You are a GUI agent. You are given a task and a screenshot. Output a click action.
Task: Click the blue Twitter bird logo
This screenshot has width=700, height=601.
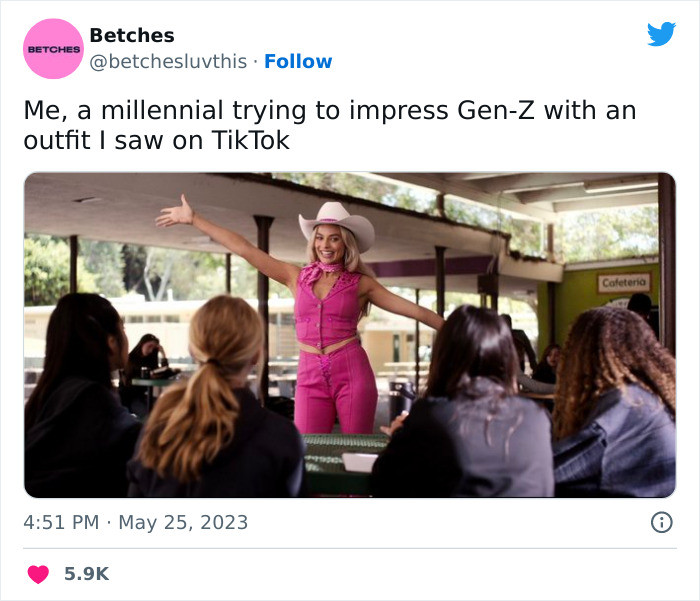point(661,34)
